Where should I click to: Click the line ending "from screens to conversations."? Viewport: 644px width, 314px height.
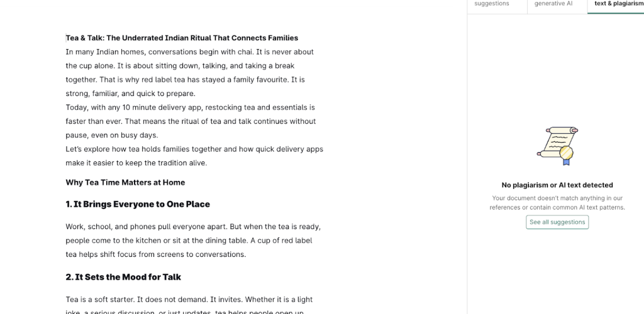point(155,255)
